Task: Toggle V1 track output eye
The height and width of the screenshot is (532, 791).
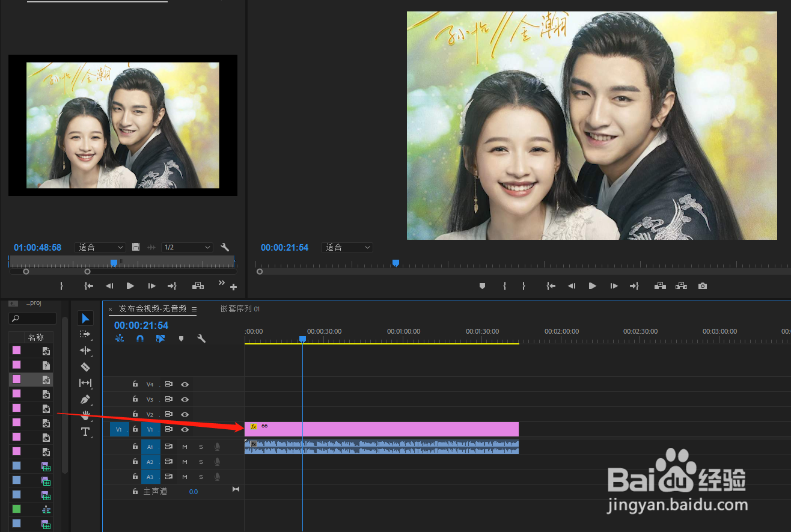Action: tap(185, 429)
